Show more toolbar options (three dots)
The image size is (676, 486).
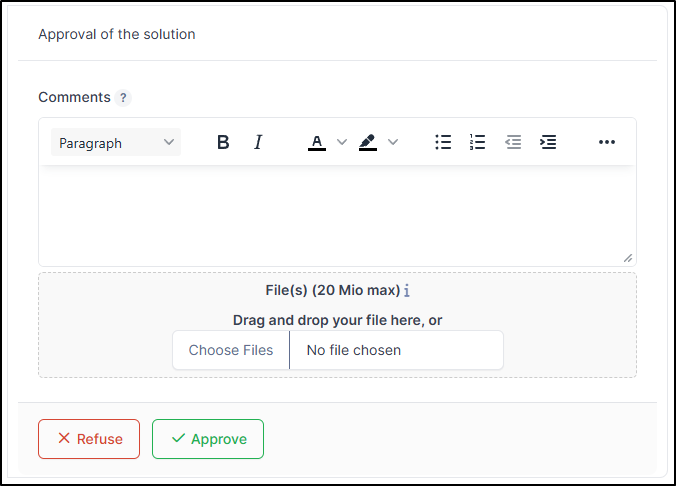coord(607,143)
